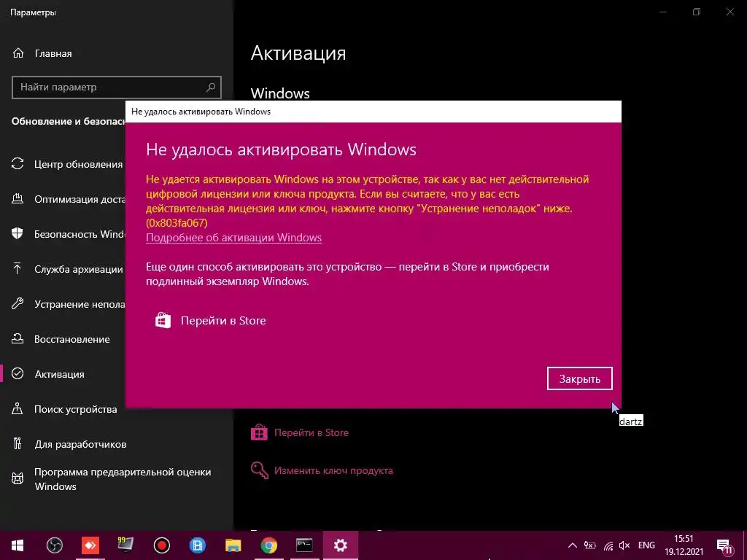Focus the Найти параметр search field
Viewport: 747px width, 560px height.
point(116,87)
